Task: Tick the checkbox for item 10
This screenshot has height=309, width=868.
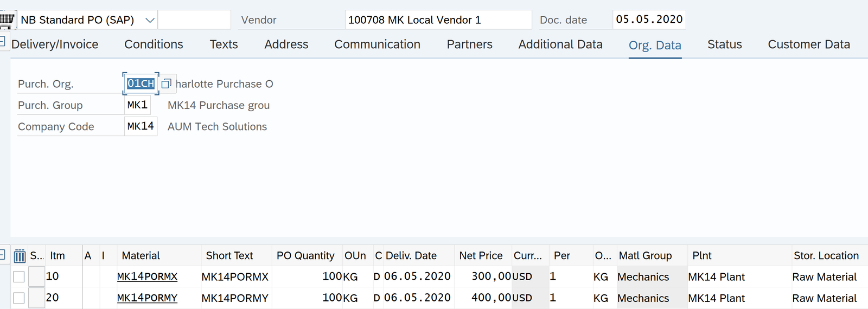Action: 19,277
